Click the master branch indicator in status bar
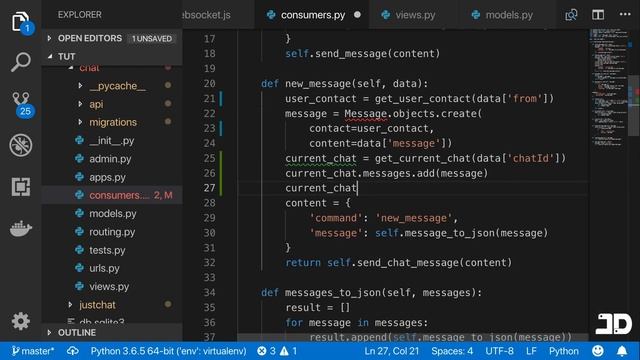The width and height of the screenshot is (640, 360). 33,351
